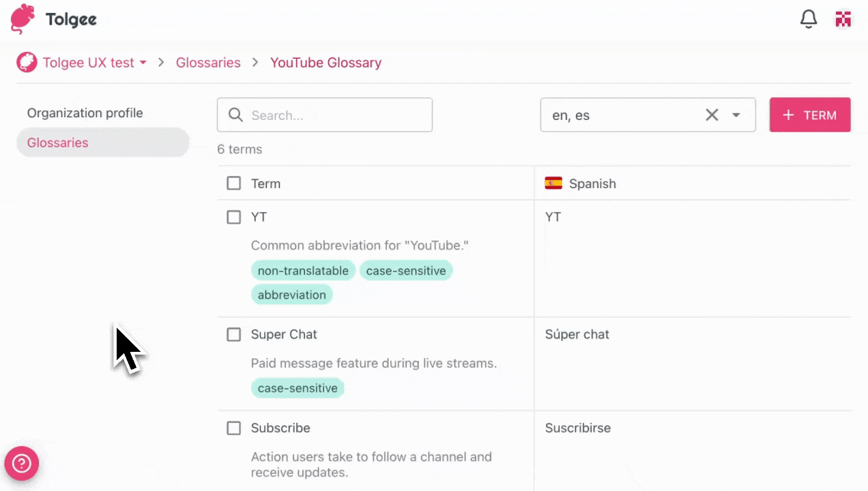Open Organization profile in sidebar
868x491 pixels.
pyautogui.click(x=85, y=113)
